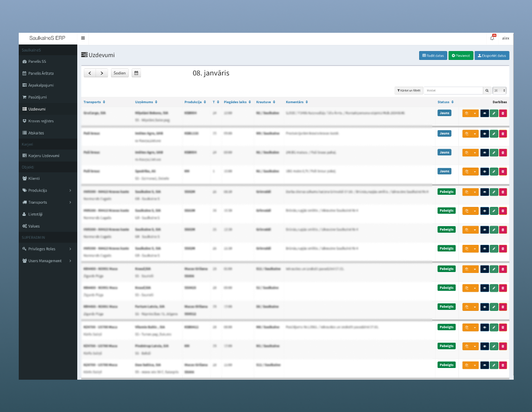Delete the first task row with trash icon
This screenshot has height=412, width=532.
[x=503, y=113]
